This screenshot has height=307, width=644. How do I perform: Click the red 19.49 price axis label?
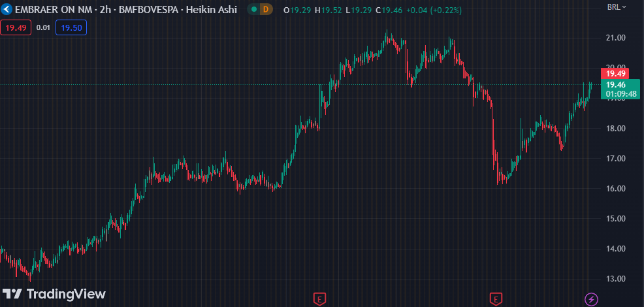tap(615, 74)
